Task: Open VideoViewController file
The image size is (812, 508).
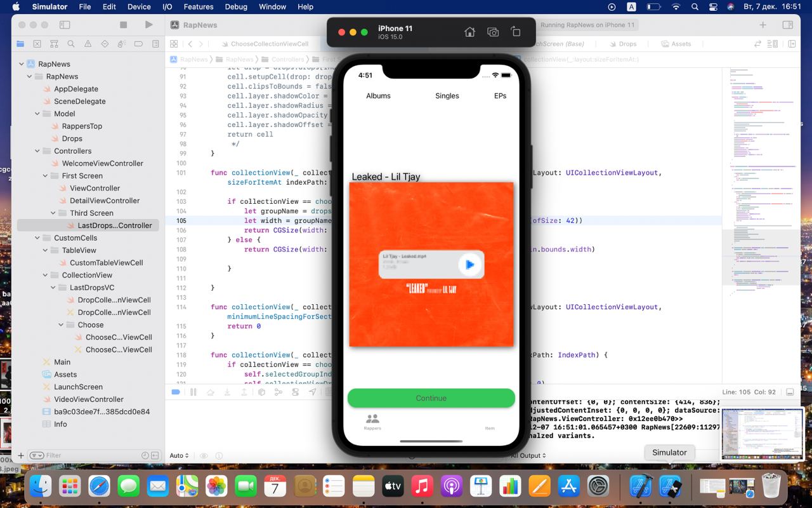Action: coord(89,399)
